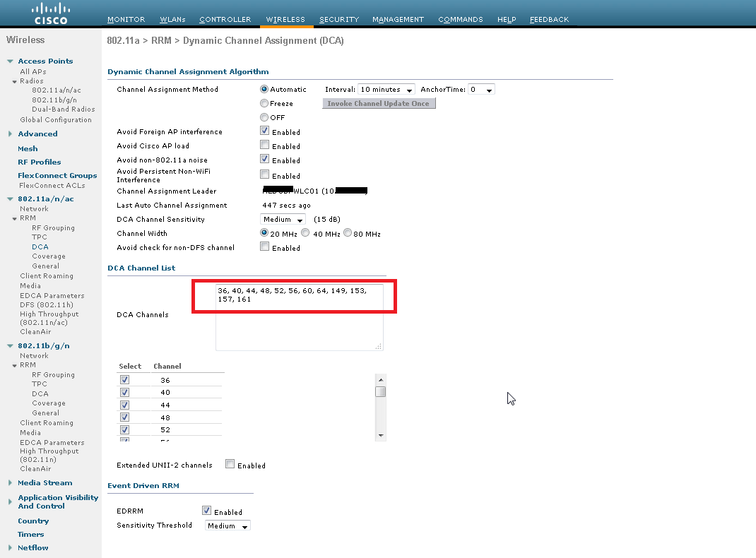Viewport: 756px width, 558px height.
Task: Open the Interval dropdown
Action: [386, 90]
